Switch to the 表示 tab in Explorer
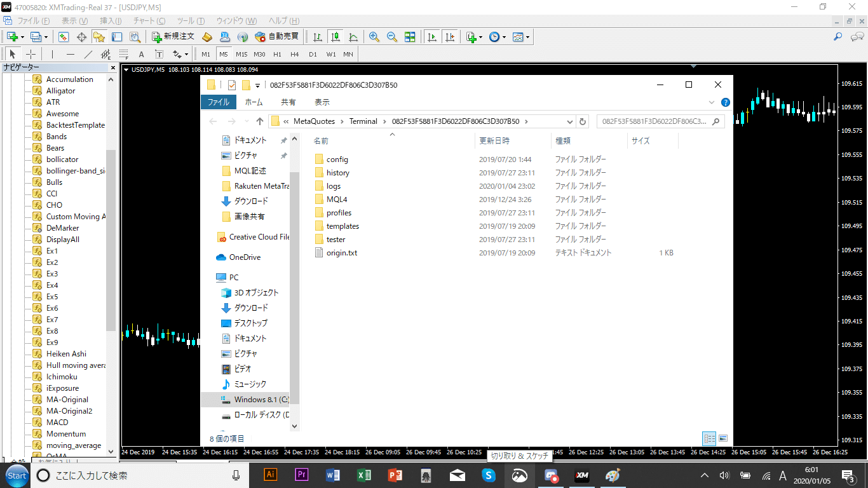The image size is (868, 488). pyautogui.click(x=321, y=101)
